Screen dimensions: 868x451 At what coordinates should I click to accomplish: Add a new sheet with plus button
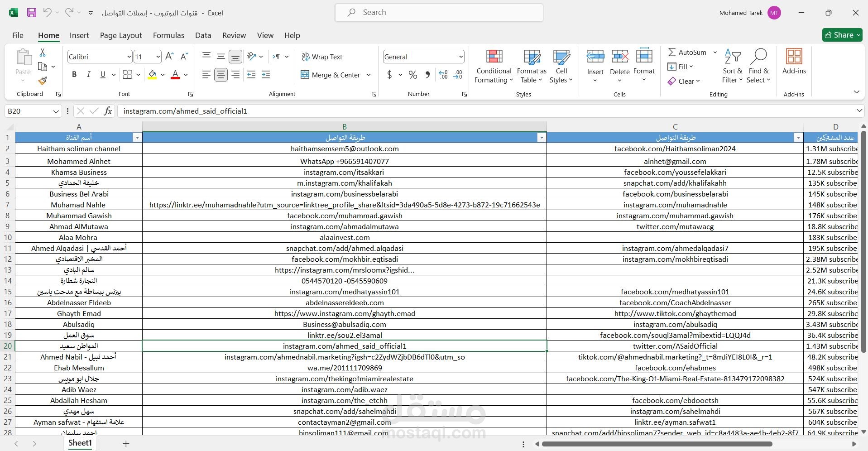[126, 444]
